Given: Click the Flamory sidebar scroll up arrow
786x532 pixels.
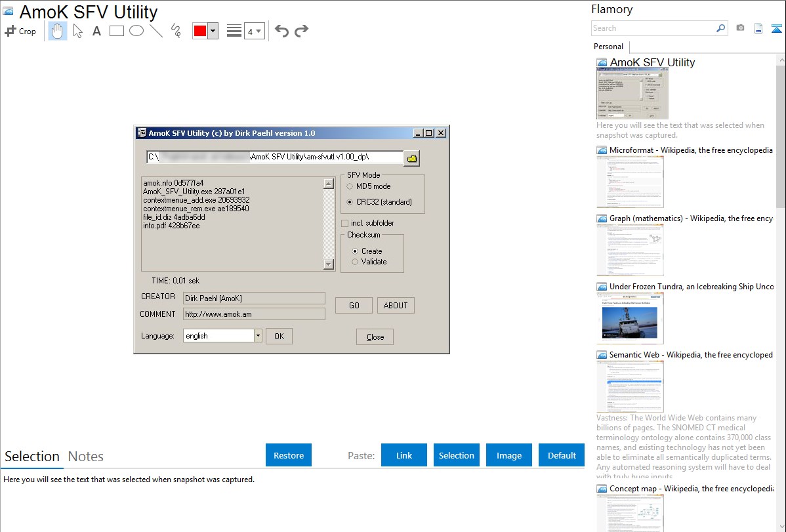Looking at the screenshot, I should pyautogui.click(x=781, y=60).
